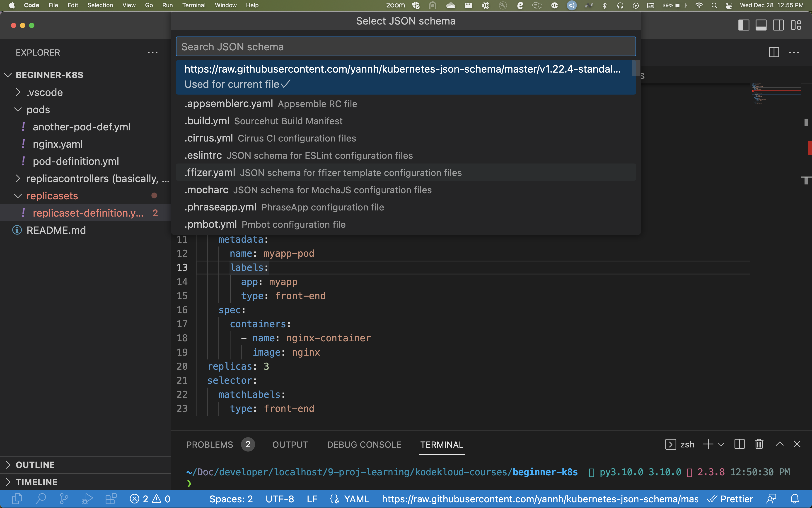Change indentation via Spaces: 2
Image resolution: width=812 pixels, height=508 pixels.
231,499
